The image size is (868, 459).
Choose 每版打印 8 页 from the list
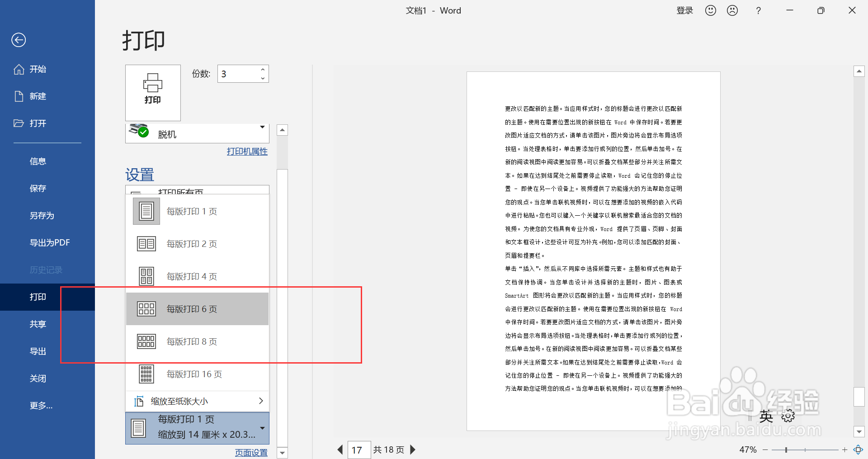tap(197, 341)
